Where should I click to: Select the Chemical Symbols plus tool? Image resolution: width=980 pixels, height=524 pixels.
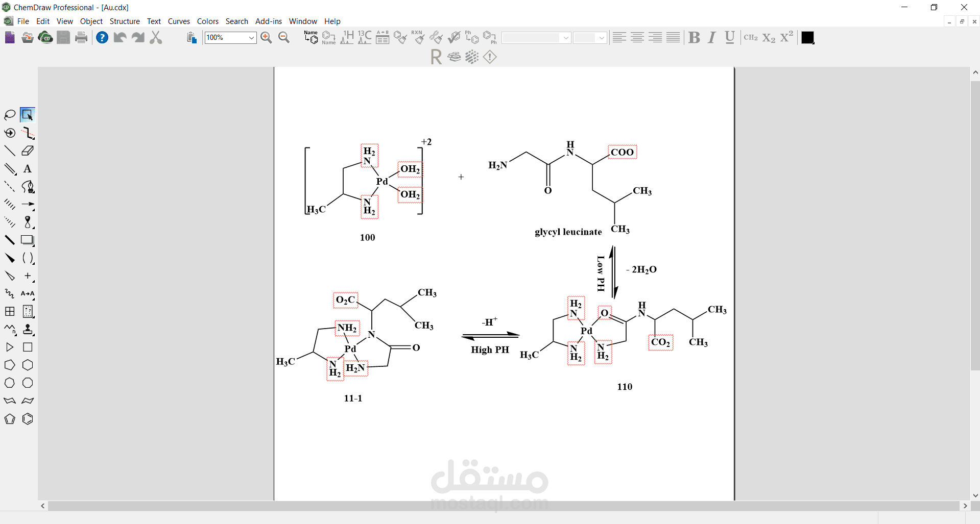pyautogui.click(x=28, y=276)
